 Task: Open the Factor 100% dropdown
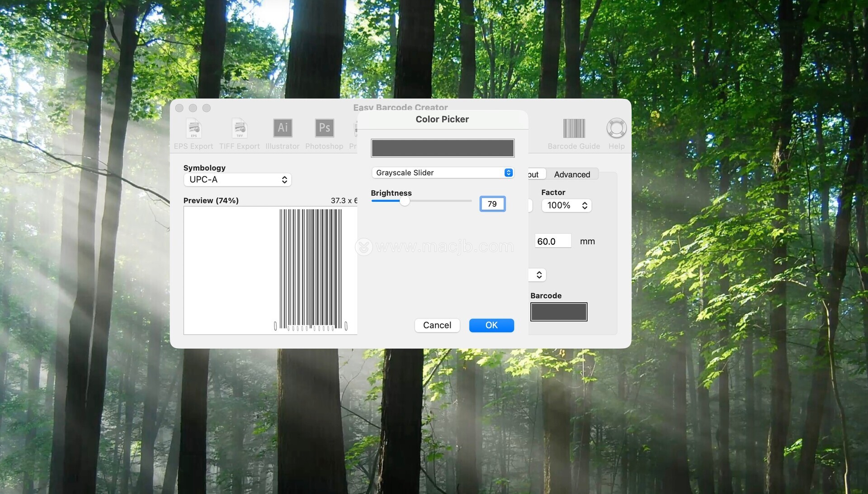coord(566,205)
